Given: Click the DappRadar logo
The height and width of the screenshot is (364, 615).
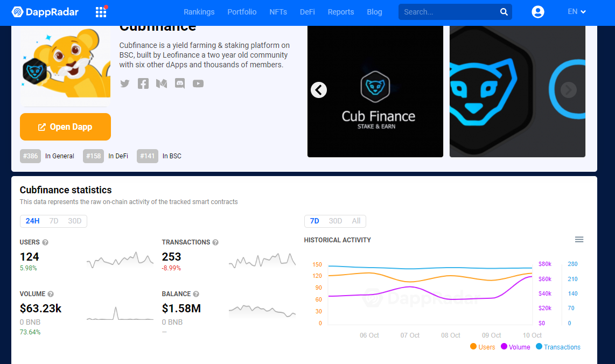Looking at the screenshot, I should 45,12.
